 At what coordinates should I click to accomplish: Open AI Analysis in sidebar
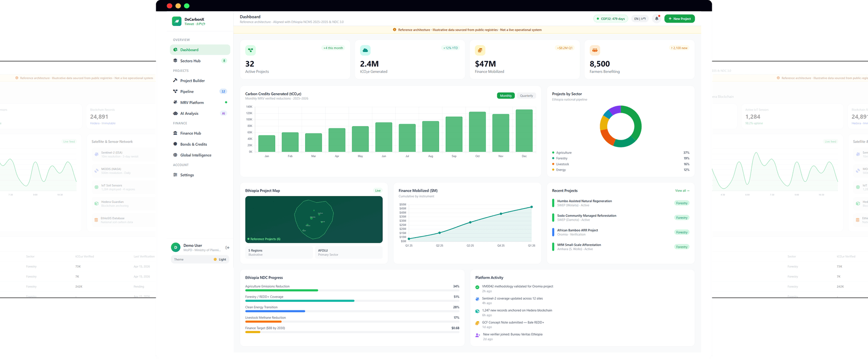pos(200,114)
